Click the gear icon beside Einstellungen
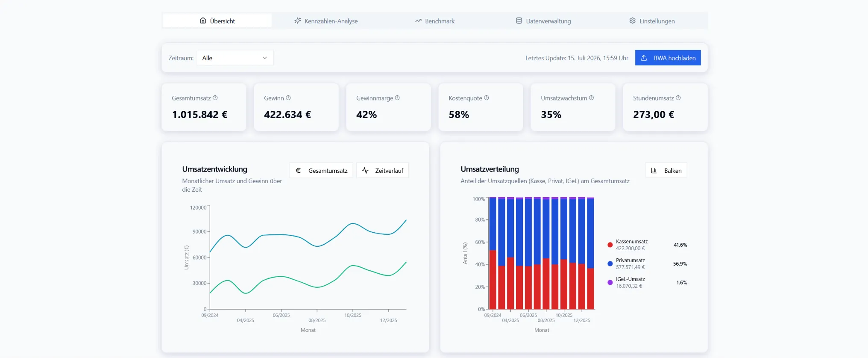 (x=633, y=21)
